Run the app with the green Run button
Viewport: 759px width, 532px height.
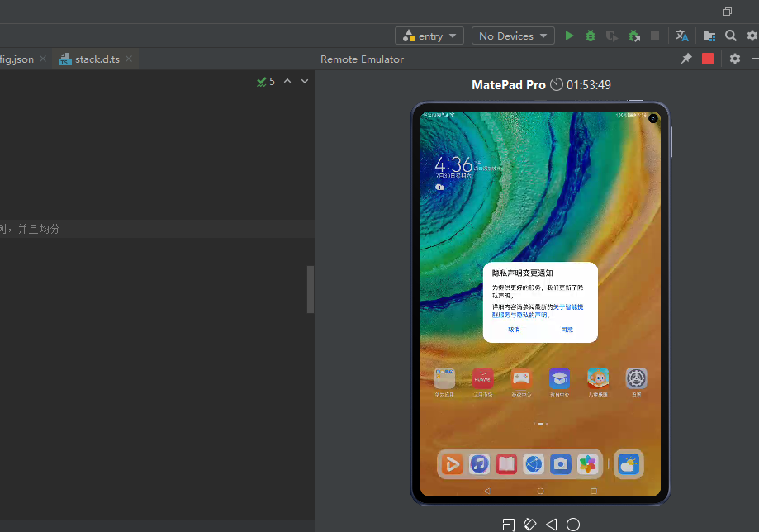[569, 36]
